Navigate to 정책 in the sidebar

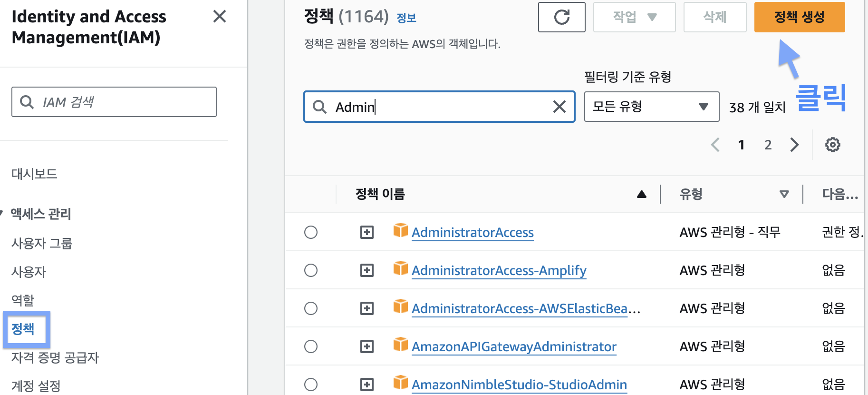pyautogui.click(x=23, y=329)
